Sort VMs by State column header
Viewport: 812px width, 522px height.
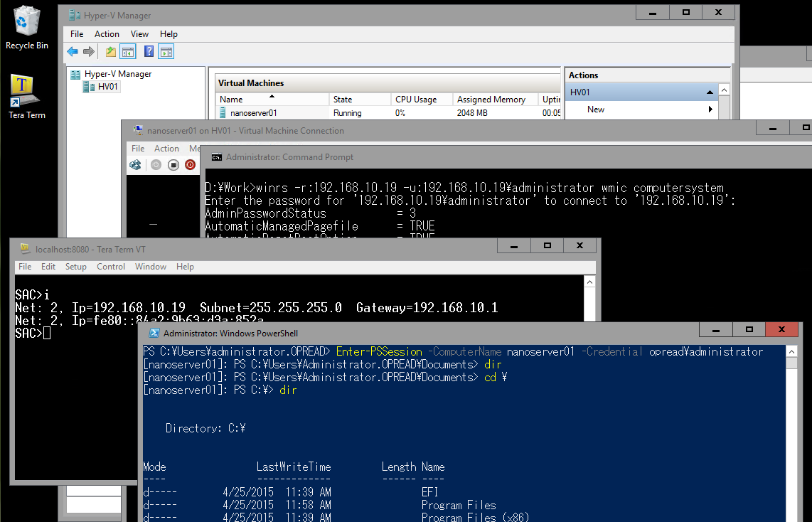(360, 99)
